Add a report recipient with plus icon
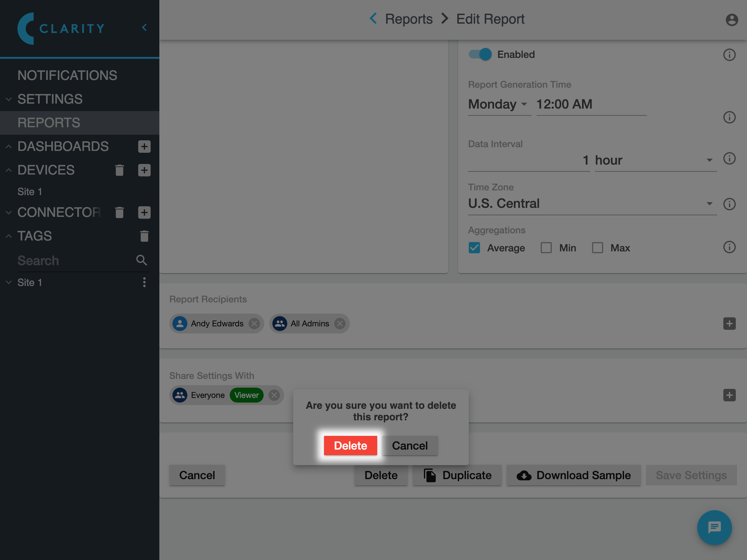This screenshot has height=560, width=747. pyautogui.click(x=729, y=323)
